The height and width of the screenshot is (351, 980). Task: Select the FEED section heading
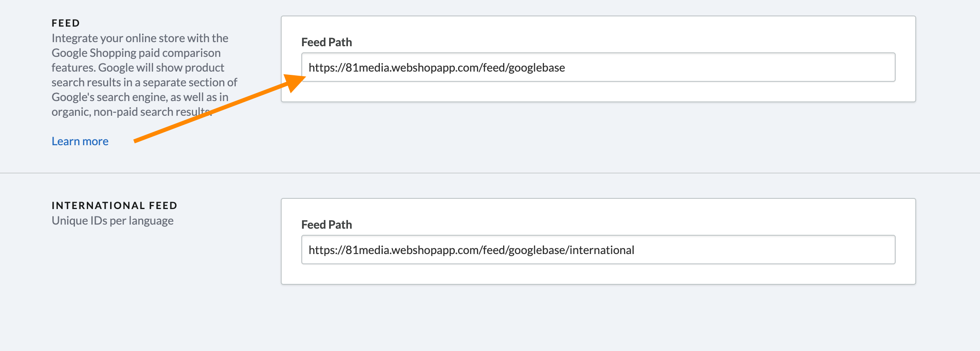[x=66, y=23]
